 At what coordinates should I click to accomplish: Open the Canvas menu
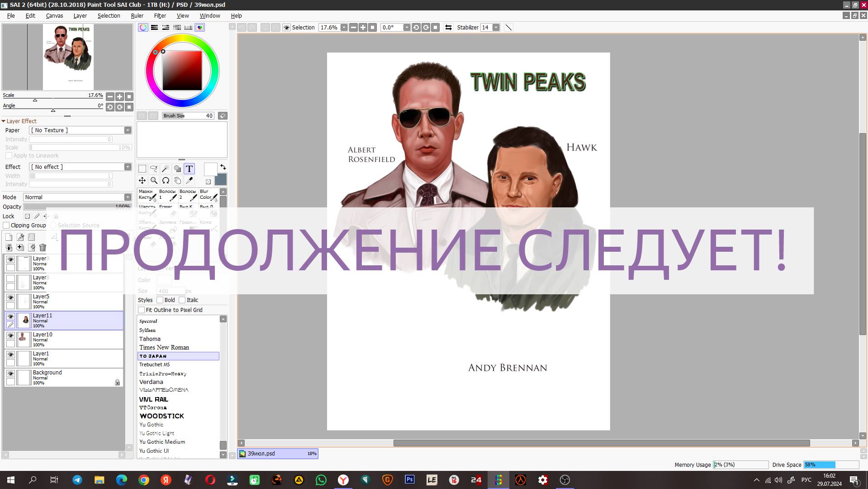(54, 15)
